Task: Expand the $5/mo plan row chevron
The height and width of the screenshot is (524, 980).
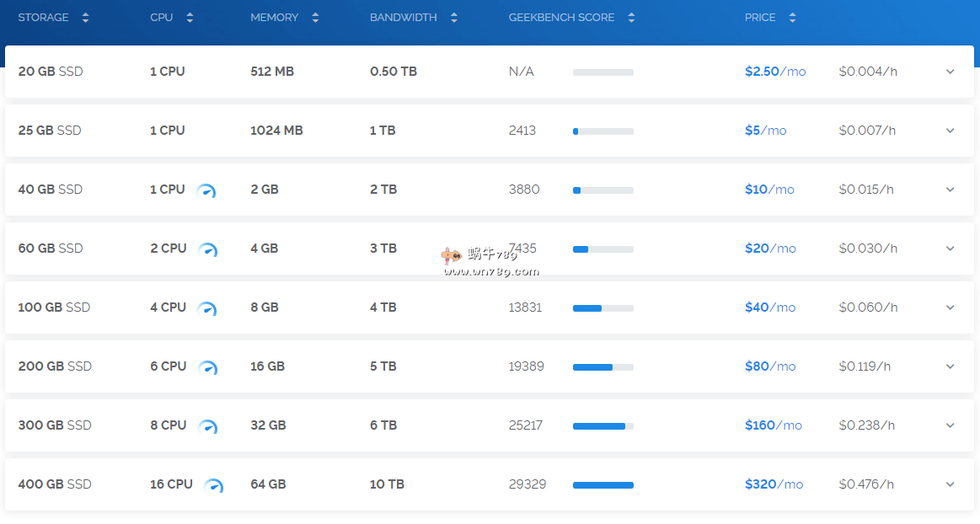Action: click(950, 131)
